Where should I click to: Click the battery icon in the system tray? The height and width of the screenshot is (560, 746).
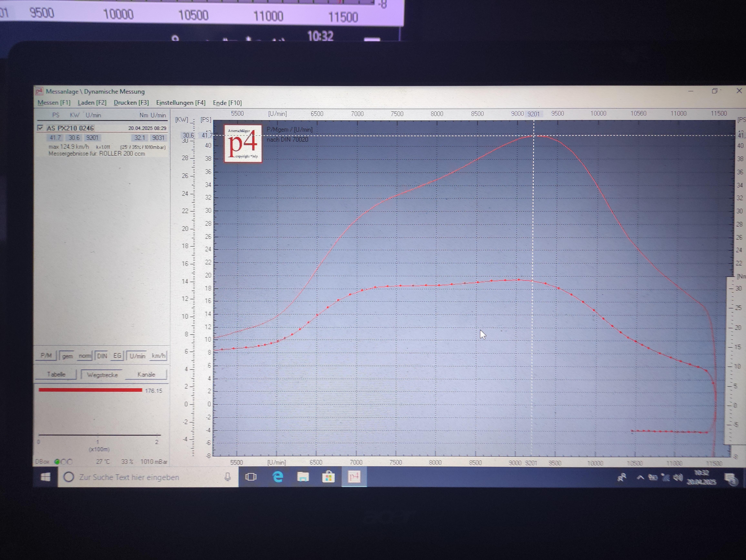[653, 477]
